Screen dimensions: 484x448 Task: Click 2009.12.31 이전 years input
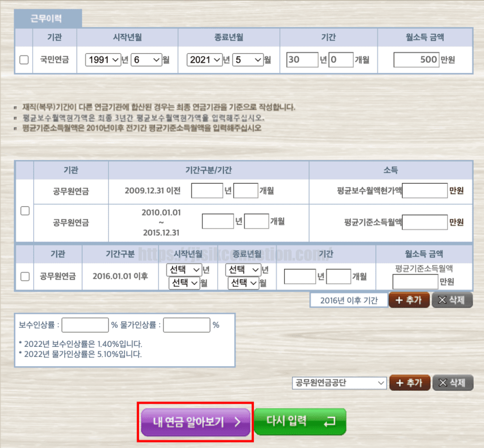(x=207, y=190)
